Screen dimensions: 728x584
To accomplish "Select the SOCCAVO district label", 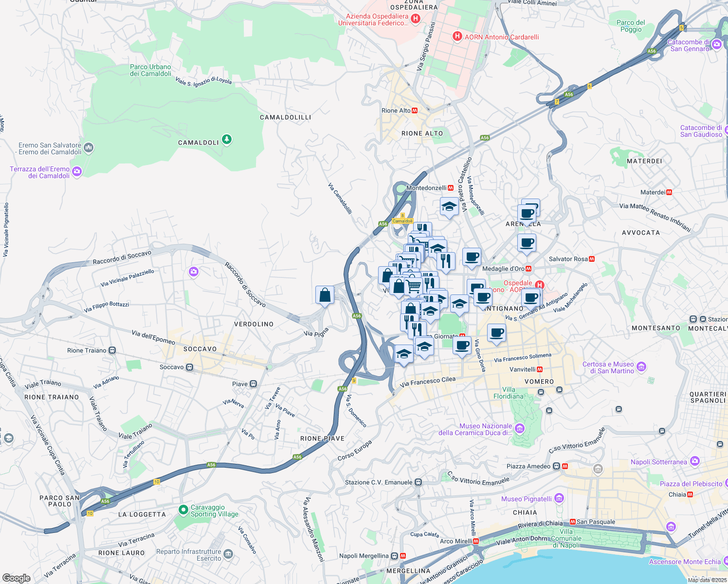I will 200,349.
